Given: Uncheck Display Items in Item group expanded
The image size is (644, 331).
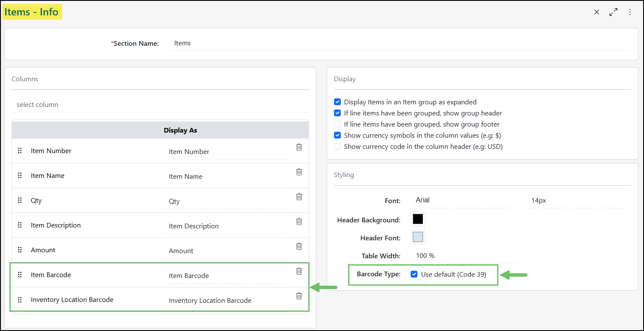Looking at the screenshot, I should coord(337,102).
